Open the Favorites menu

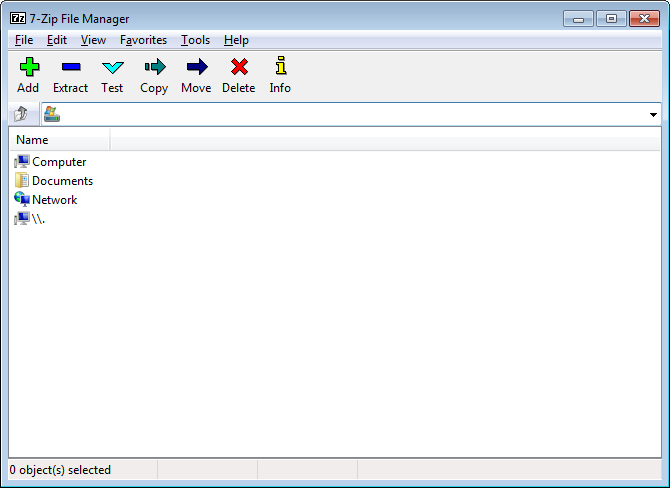pos(143,40)
